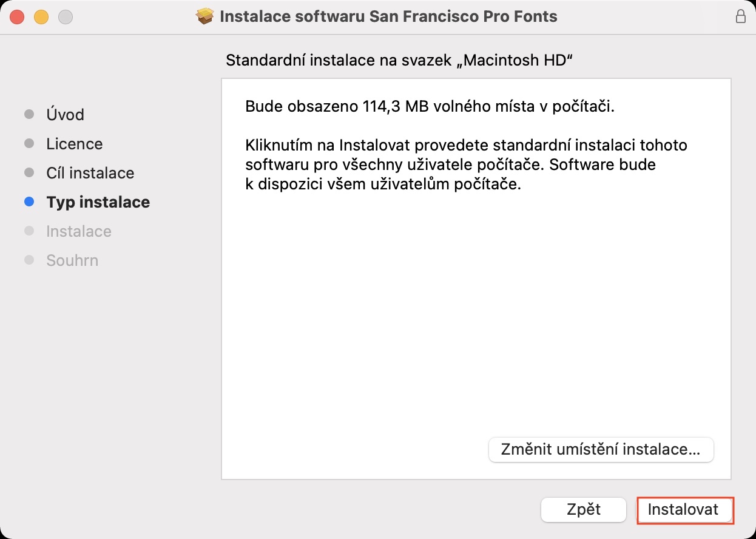
Task: Select the current Typ instalace step
Action: 98,202
